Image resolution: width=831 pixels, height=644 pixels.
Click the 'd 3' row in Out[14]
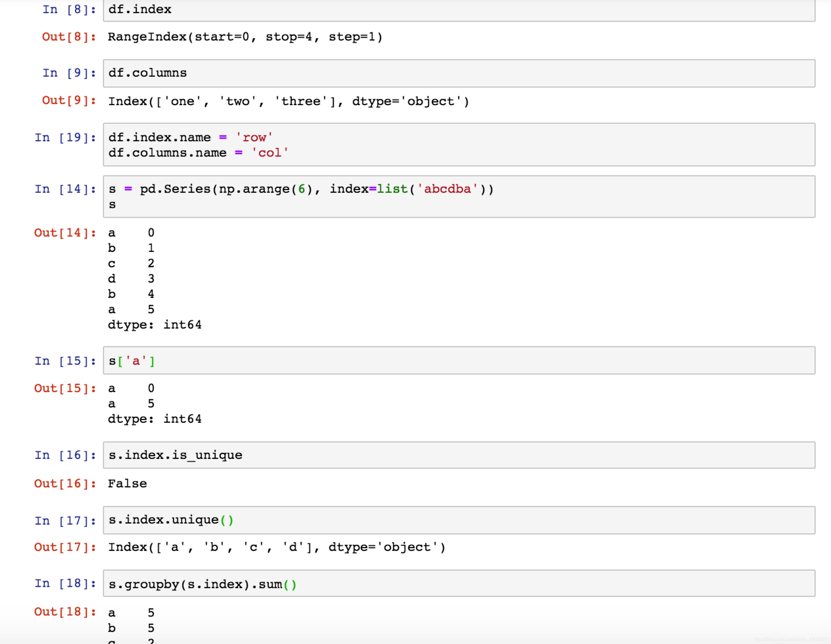coord(131,279)
